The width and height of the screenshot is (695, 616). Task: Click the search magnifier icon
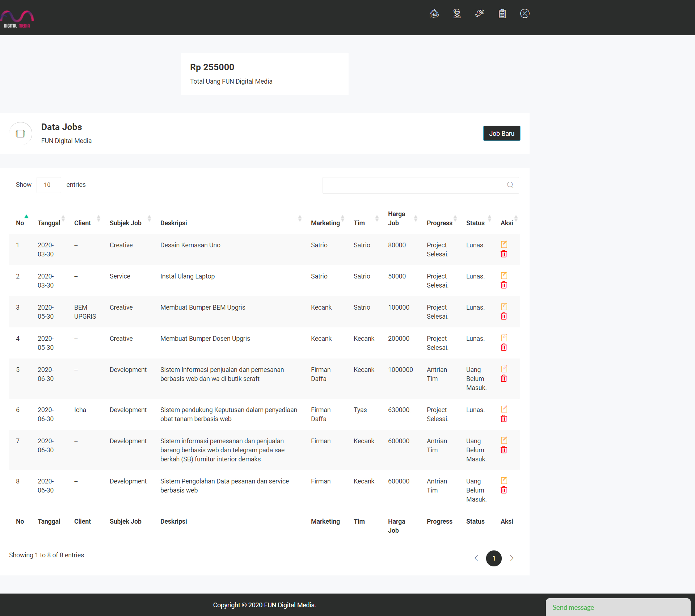point(510,185)
